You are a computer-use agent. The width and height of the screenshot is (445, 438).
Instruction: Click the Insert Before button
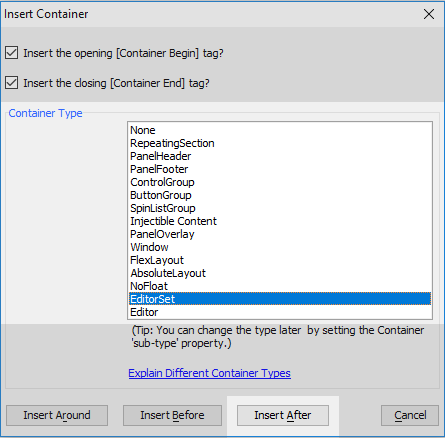[172, 415]
